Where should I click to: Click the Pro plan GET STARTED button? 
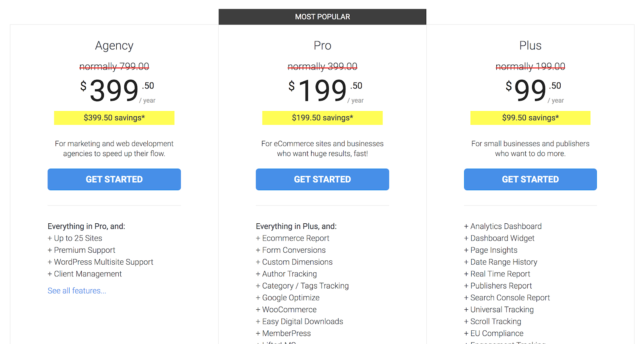tap(322, 179)
